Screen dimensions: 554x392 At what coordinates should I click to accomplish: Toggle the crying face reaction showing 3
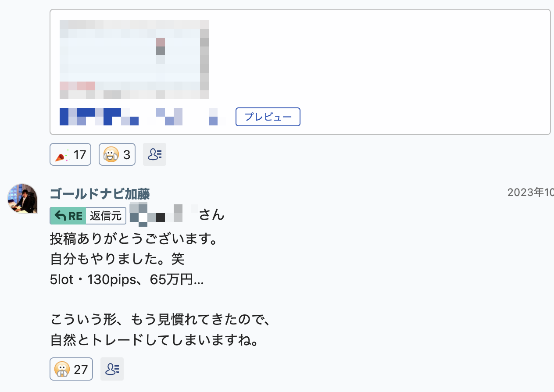[117, 154]
